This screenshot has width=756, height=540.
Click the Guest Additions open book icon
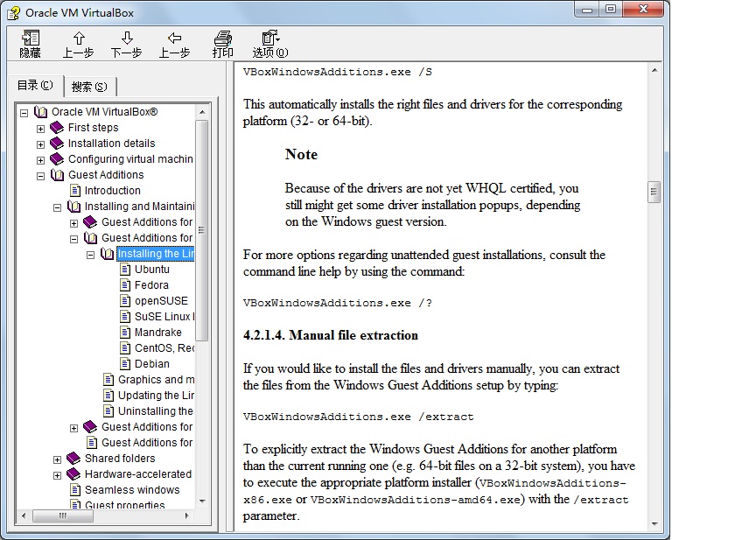click(57, 175)
